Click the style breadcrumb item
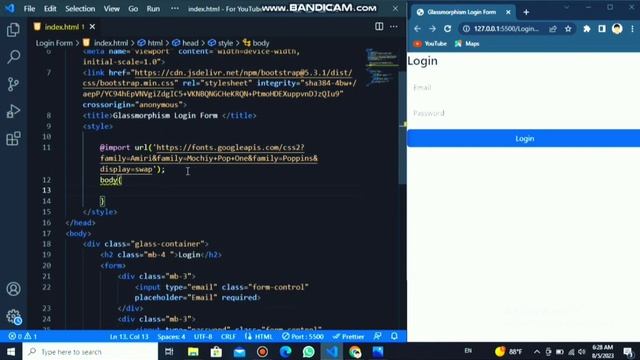This screenshot has height=360, width=640. 220,43
